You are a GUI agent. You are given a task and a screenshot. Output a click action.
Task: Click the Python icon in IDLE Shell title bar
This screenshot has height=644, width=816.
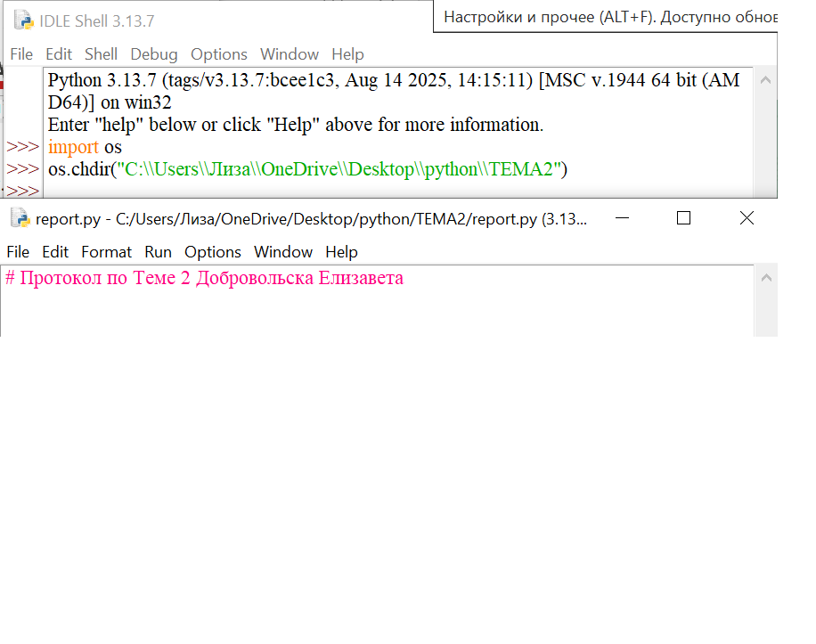(24, 19)
